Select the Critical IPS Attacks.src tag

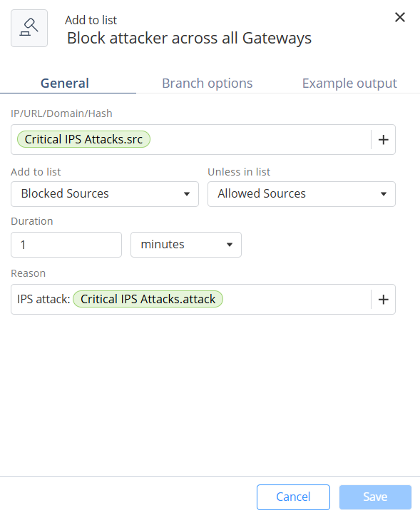(83, 139)
